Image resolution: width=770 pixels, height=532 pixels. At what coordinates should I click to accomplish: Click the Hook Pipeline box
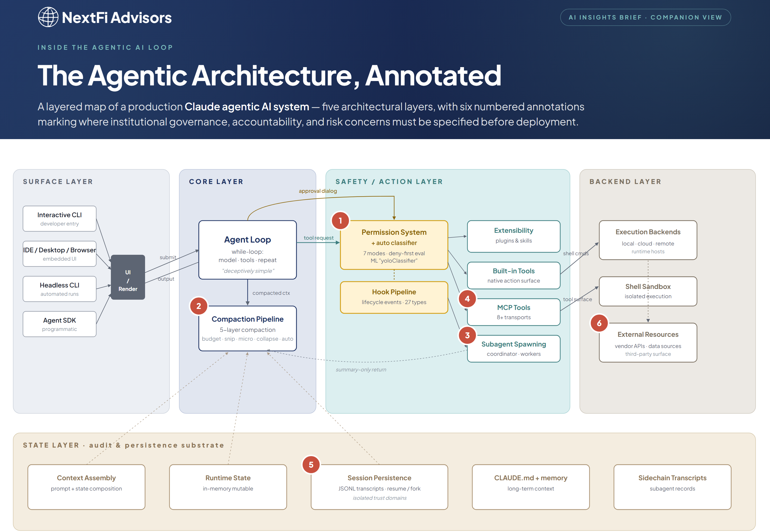tap(394, 297)
